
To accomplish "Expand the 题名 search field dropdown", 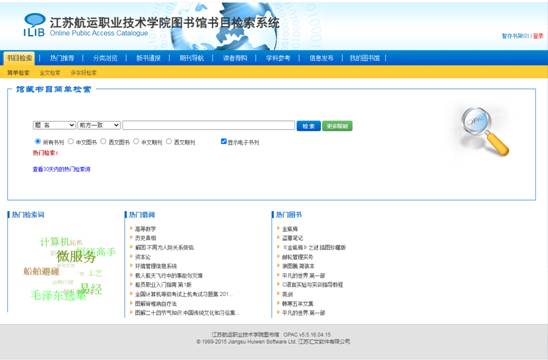I will [x=54, y=125].
